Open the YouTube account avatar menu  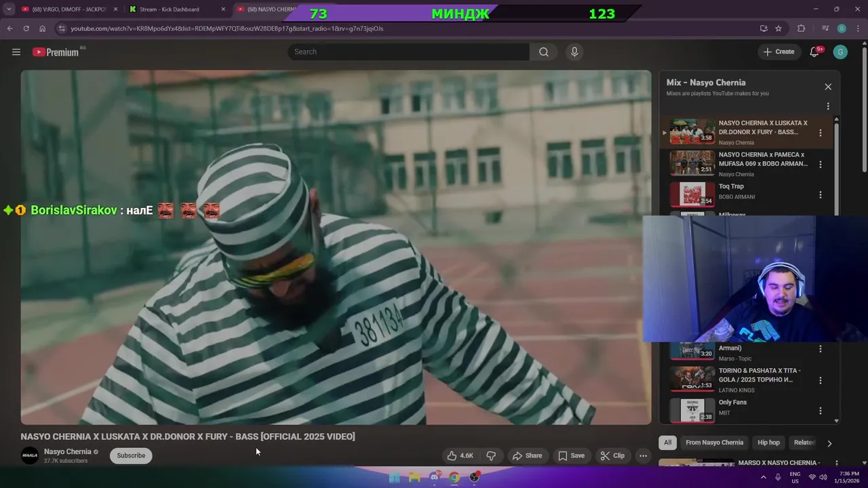(840, 52)
